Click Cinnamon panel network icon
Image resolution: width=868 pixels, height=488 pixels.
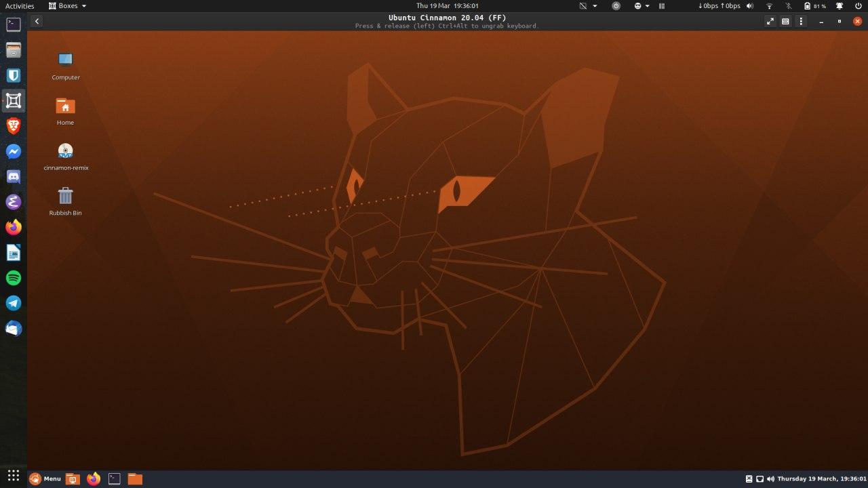759,479
